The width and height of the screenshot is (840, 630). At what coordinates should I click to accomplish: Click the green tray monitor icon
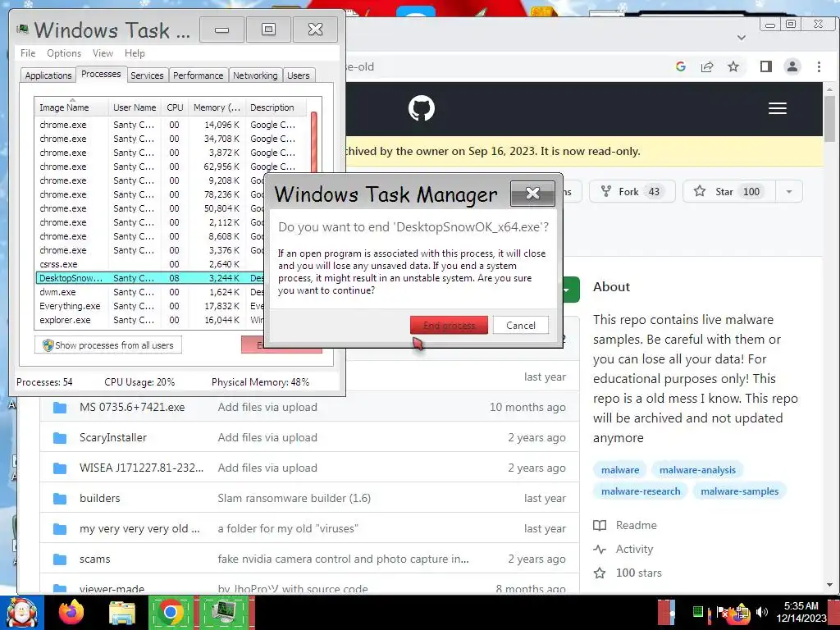click(x=697, y=611)
